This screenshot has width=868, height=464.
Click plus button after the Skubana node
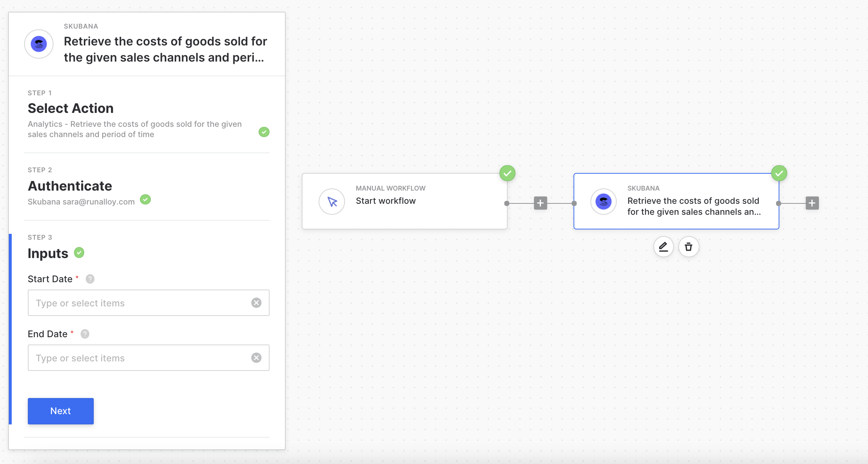click(x=812, y=203)
